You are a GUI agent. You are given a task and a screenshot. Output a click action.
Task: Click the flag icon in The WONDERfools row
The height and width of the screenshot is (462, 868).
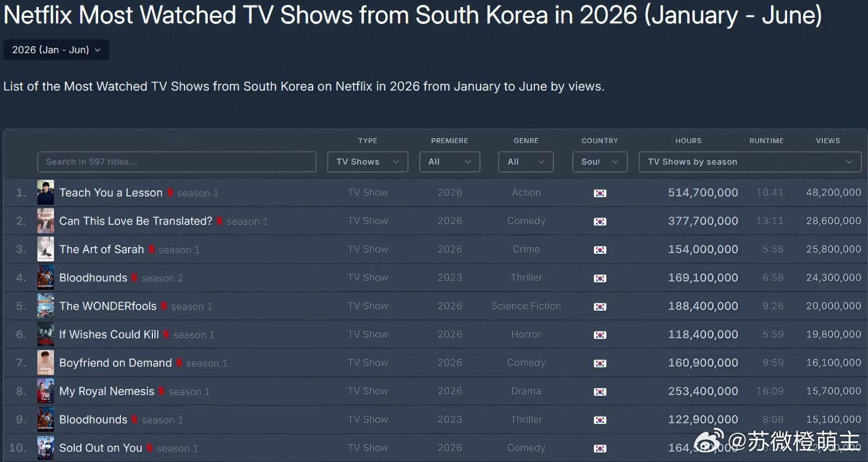pyautogui.click(x=600, y=306)
